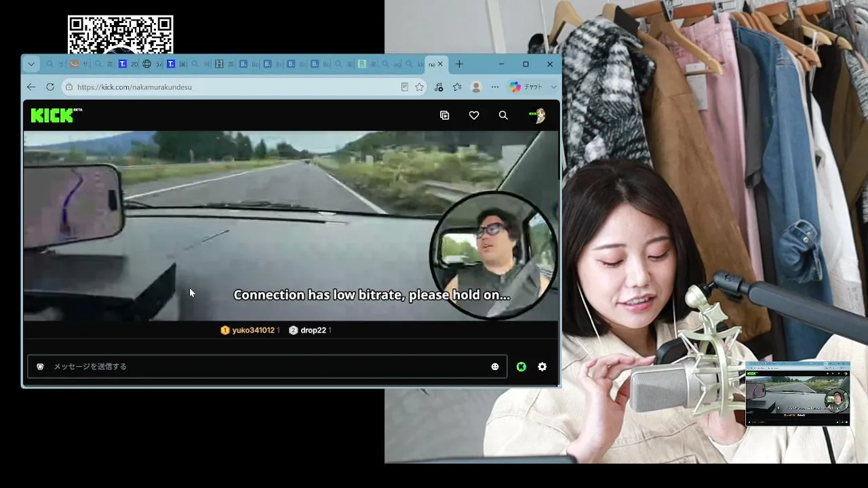Switch to the brown icon tab
The image size is (868, 488).
pos(75,64)
